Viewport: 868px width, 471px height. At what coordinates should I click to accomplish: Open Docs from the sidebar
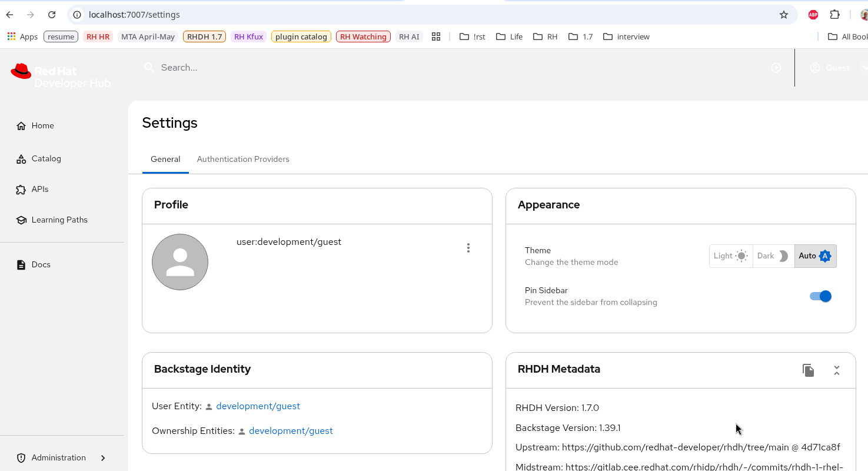[41, 264]
